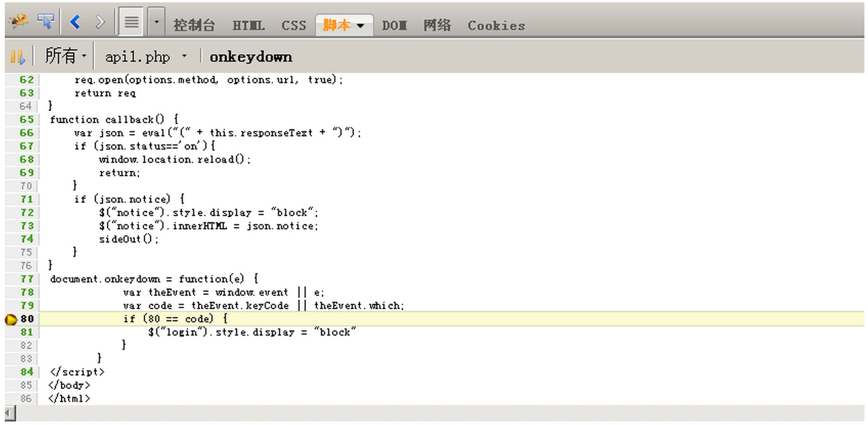Screen dimensions: 868x425
Task: Click the '</script>' line
Action: (77, 372)
